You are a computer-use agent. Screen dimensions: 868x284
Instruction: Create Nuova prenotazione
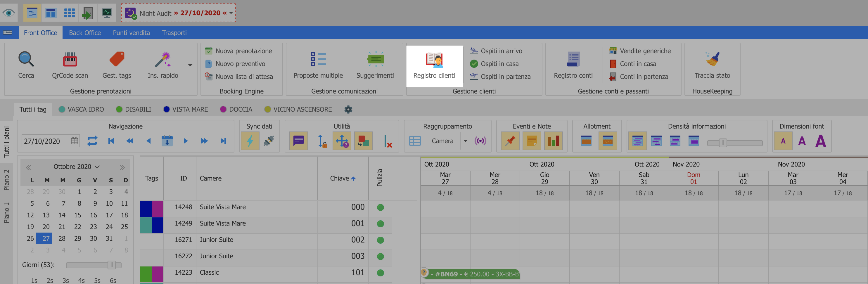tap(239, 51)
